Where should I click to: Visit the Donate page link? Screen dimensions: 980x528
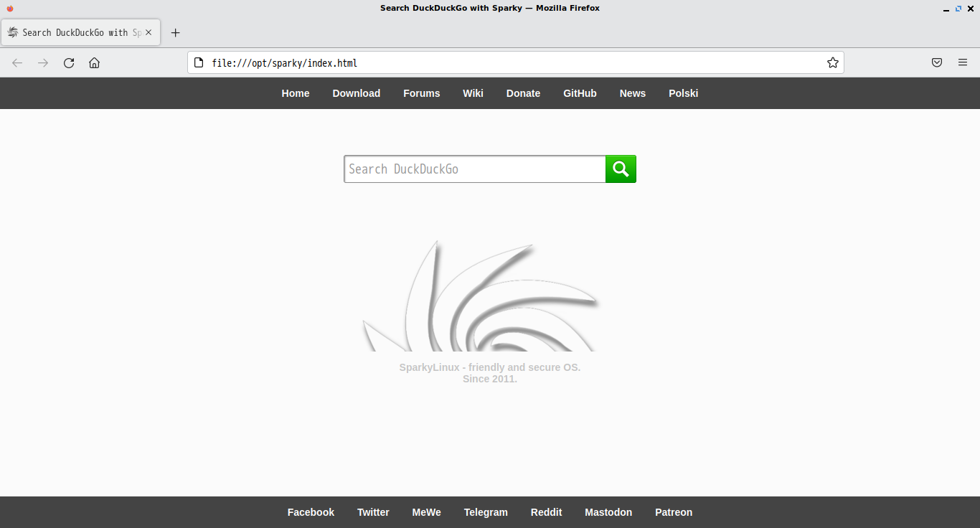point(524,93)
